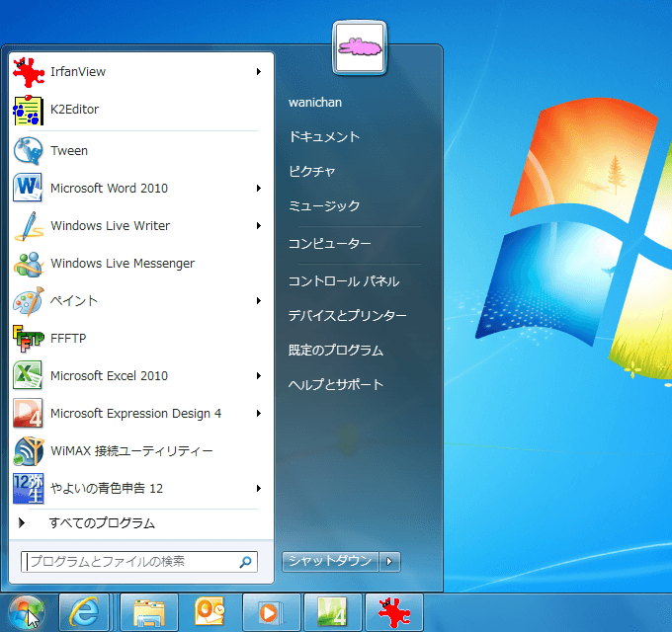Screen dimensions: 672x632
Task: Open Windows Live Messenger people icon
Action: [x=29, y=264]
